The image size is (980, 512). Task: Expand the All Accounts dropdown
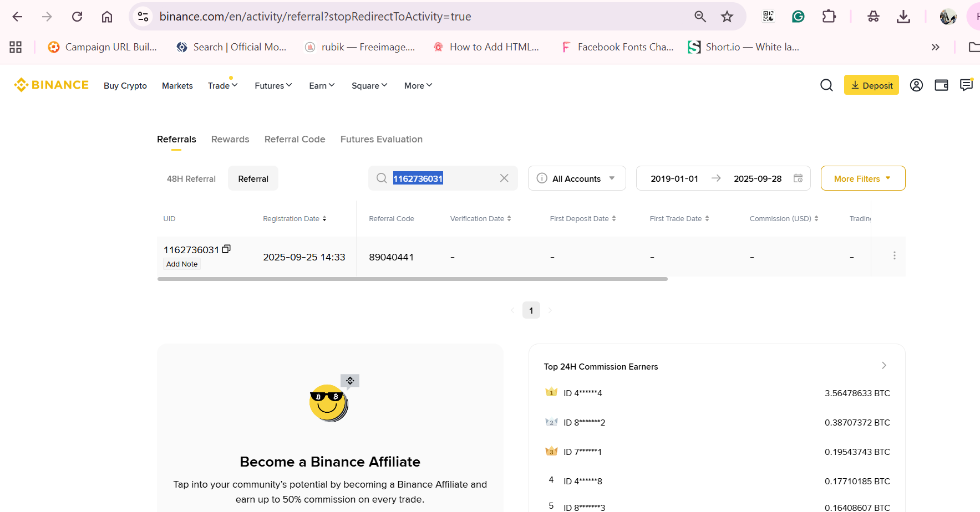577,178
